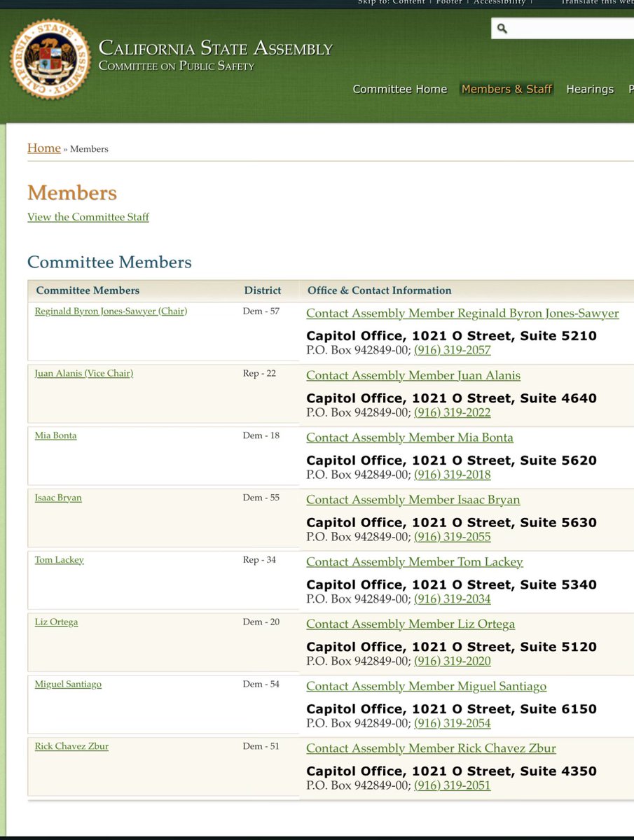Click the search magnifier icon
Image resolution: width=634 pixels, height=840 pixels.
click(502, 29)
